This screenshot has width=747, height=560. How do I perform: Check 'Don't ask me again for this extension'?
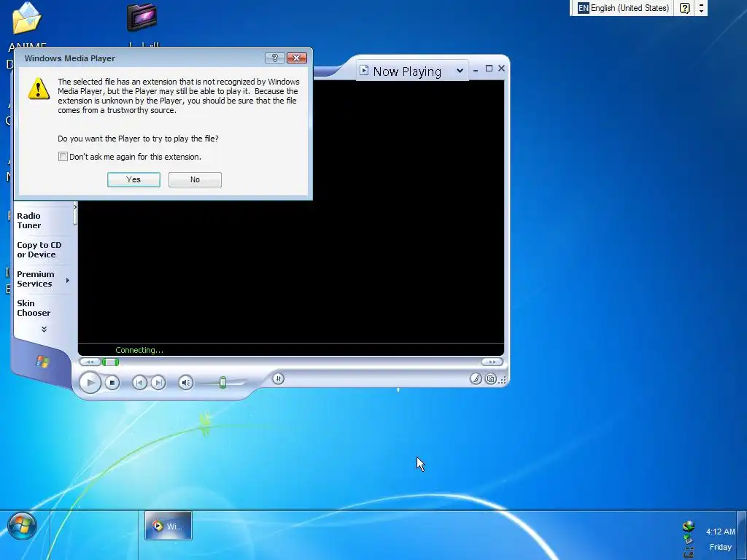tap(63, 157)
